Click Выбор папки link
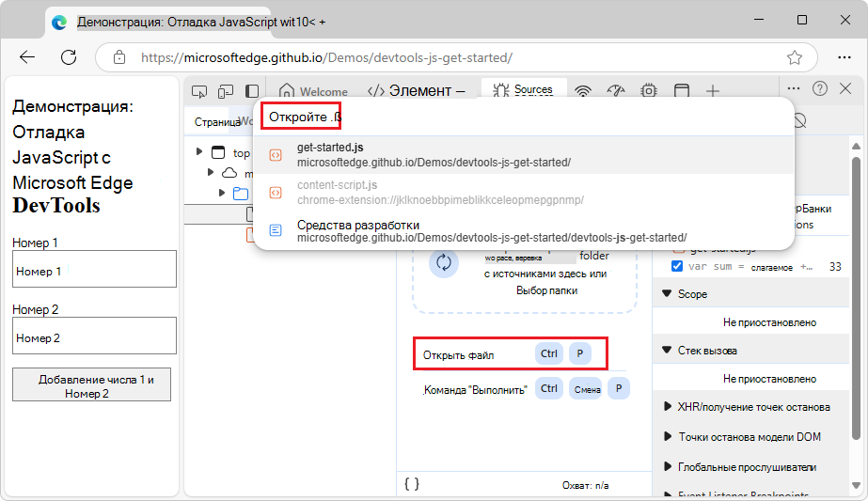Viewport: 868px width, 501px height. pyautogui.click(x=547, y=290)
